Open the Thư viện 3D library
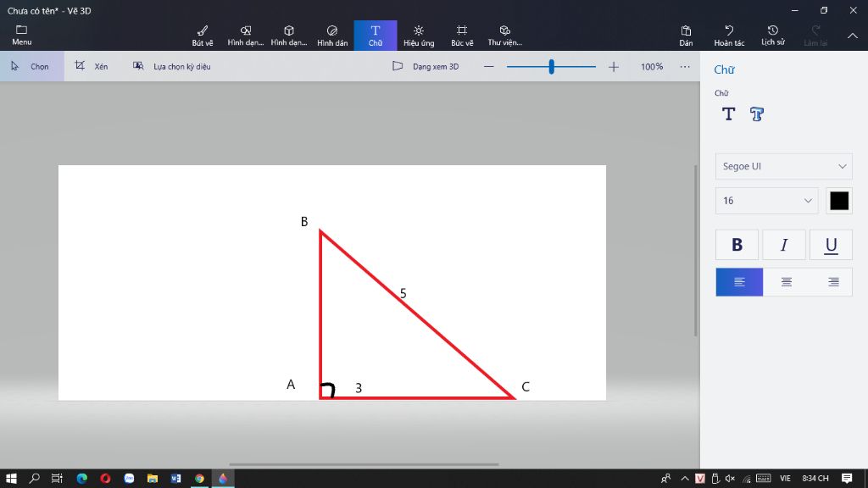This screenshot has height=488, width=868. tap(505, 36)
